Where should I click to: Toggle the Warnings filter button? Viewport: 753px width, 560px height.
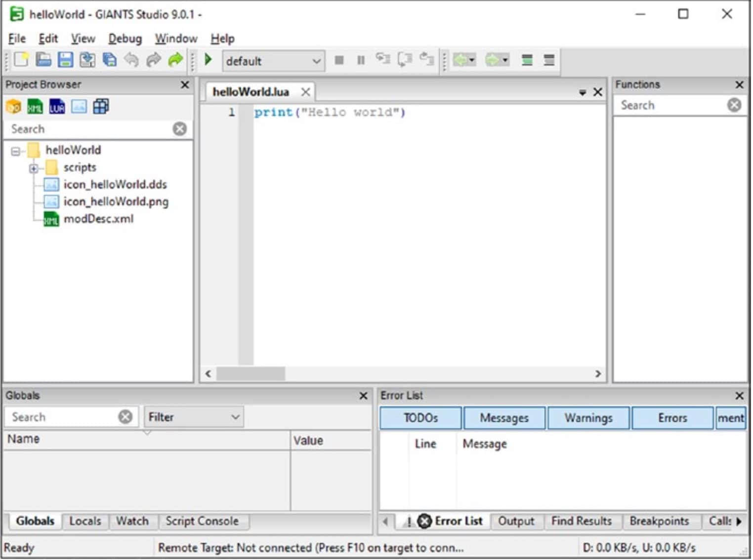click(x=589, y=419)
